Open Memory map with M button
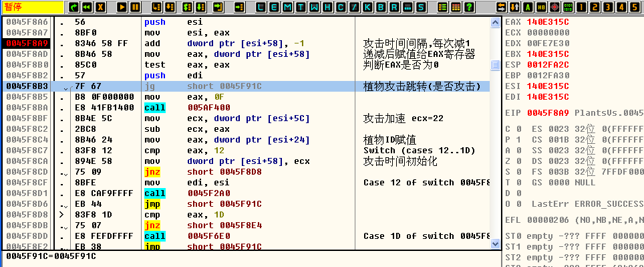This screenshot has width=644, height=267. 288,7
